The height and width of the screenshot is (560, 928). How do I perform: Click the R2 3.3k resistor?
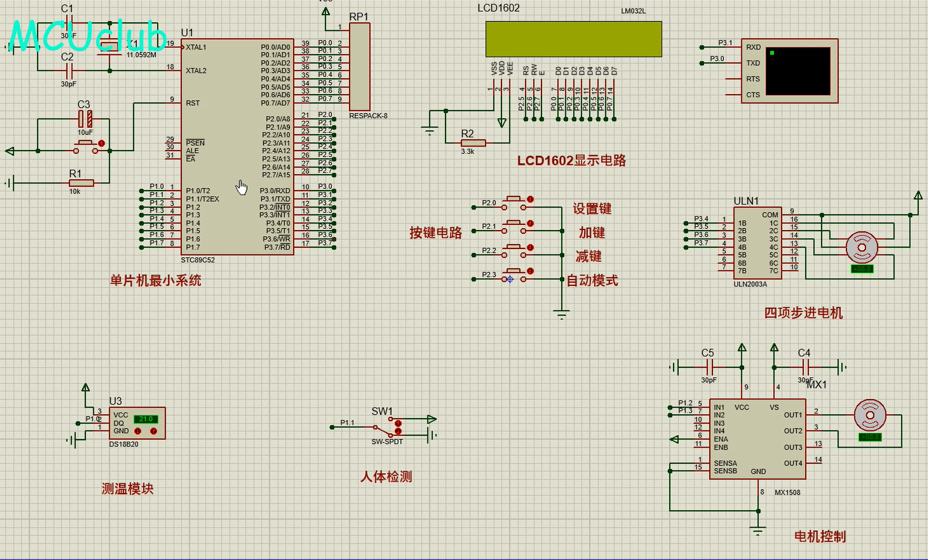point(473,143)
